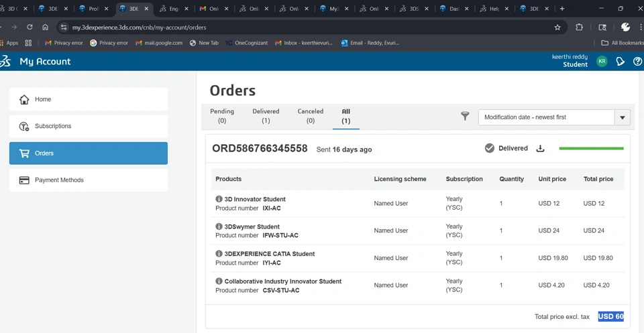The image size is (644, 333).
Task: Open the mail.google.com bookmark
Action: click(159, 43)
